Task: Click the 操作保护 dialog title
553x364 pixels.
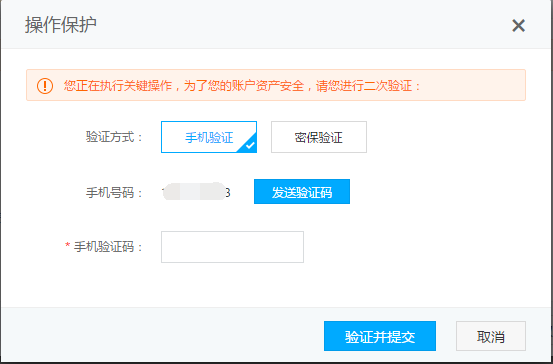Action: (61, 26)
